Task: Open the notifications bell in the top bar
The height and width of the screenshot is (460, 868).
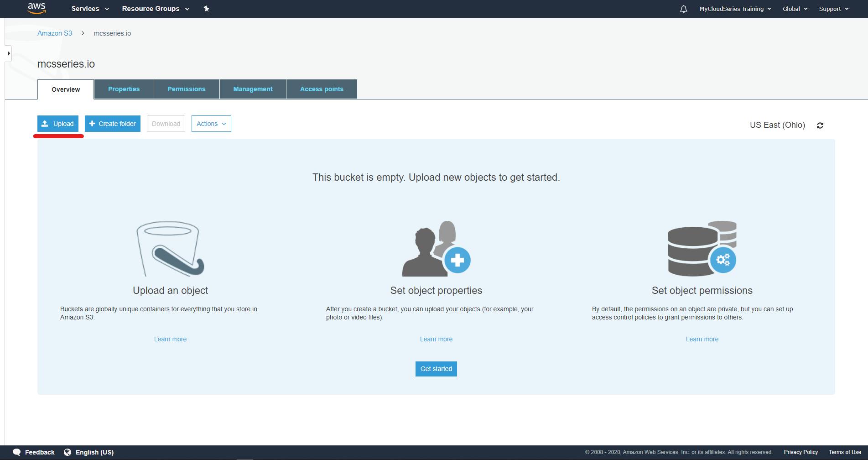Action: [683, 9]
